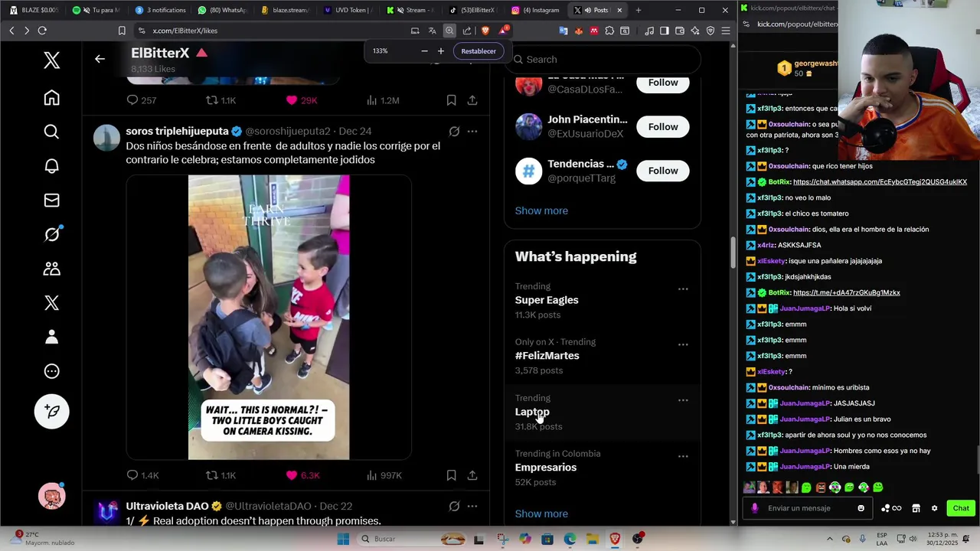980x551 pixels.
Task: Open more options for Super Eagles trend
Action: [683, 289]
